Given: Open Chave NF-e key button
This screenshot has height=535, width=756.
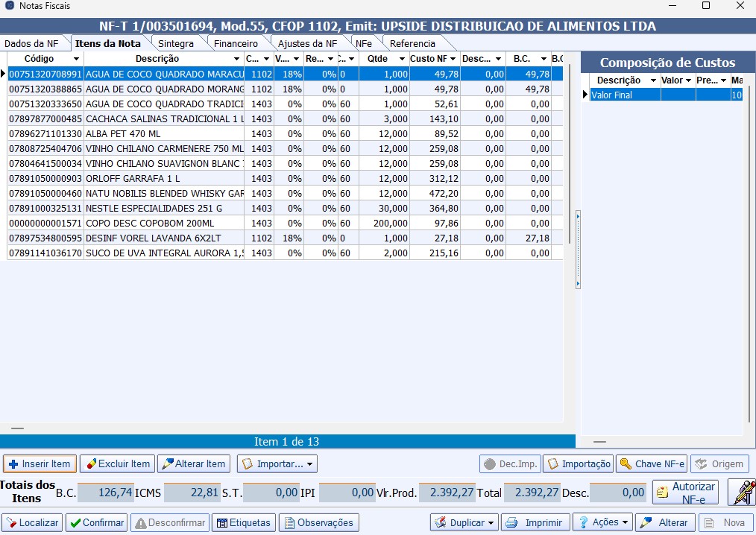Looking at the screenshot, I should coord(651,463).
